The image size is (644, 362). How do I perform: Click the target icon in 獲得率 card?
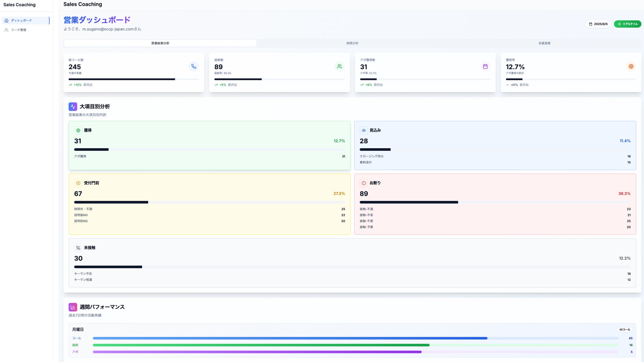tap(631, 66)
